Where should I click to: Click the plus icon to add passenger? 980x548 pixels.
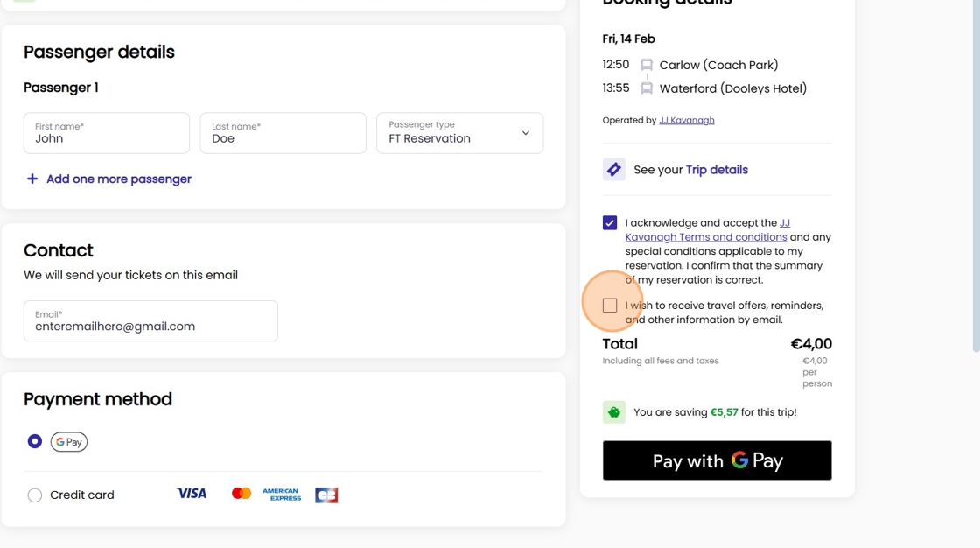point(31,179)
